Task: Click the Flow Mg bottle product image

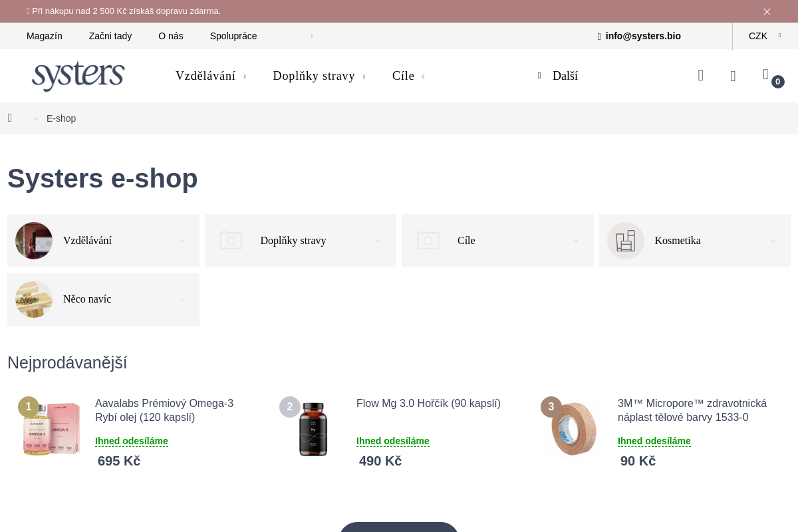Action: [x=313, y=430]
